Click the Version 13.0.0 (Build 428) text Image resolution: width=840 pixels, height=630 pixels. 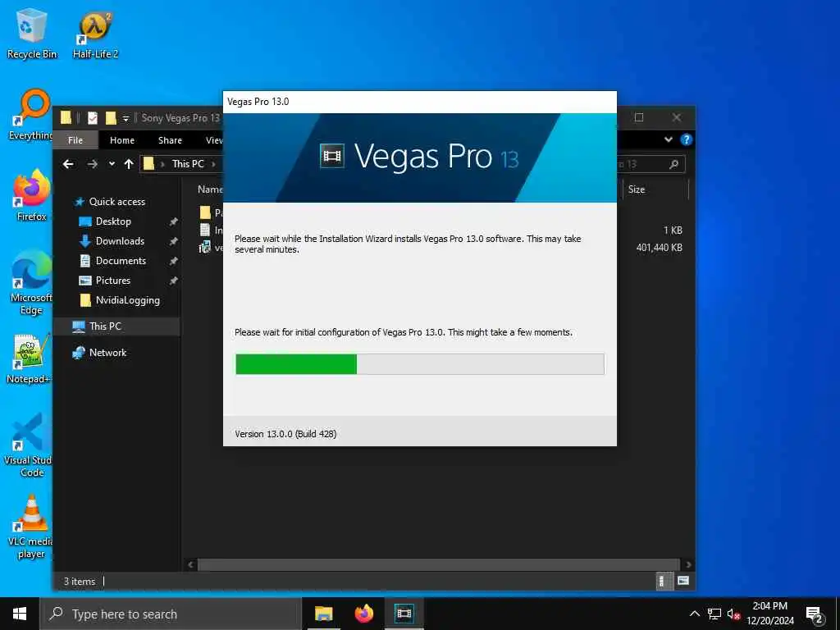pyautogui.click(x=285, y=434)
